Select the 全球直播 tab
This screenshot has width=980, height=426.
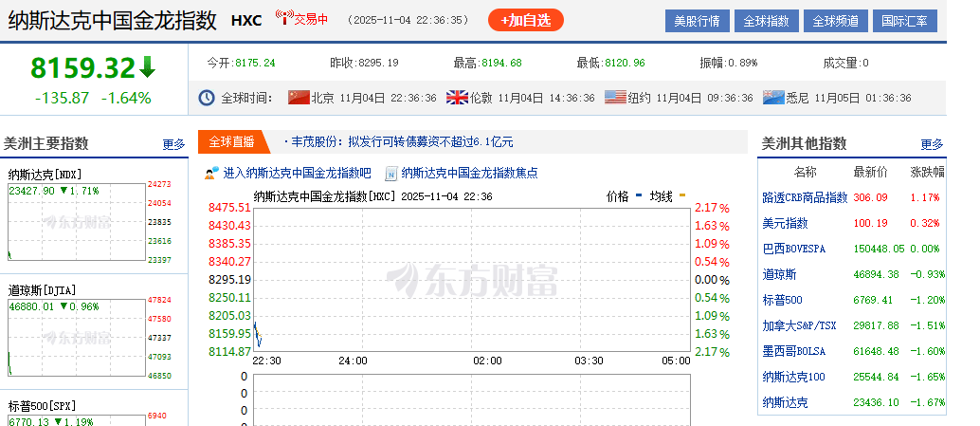pyautogui.click(x=231, y=141)
